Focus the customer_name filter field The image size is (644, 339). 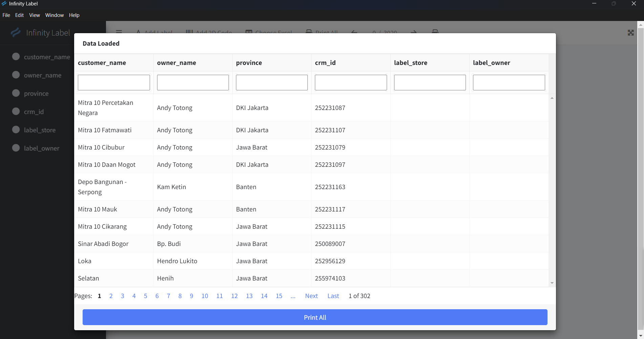coord(114,83)
